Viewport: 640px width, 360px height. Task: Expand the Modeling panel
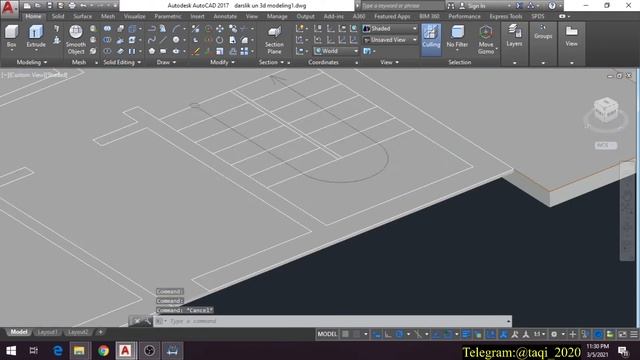(x=32, y=62)
